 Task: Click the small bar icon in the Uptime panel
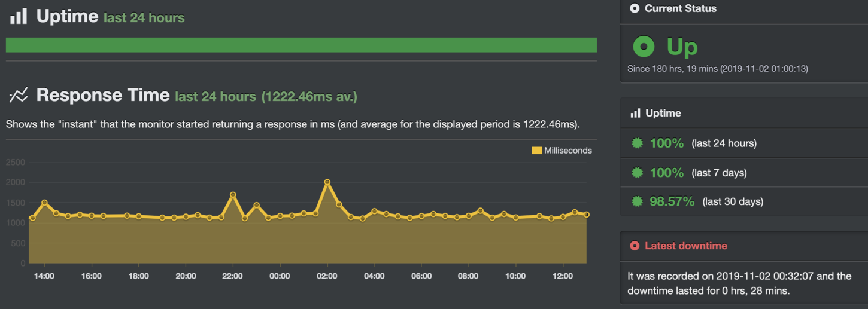[x=635, y=113]
